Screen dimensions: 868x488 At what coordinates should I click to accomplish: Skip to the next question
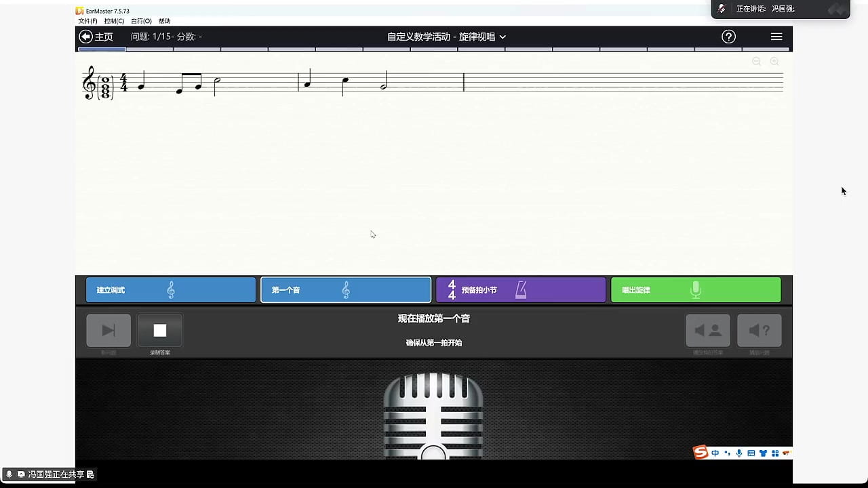[108, 330]
